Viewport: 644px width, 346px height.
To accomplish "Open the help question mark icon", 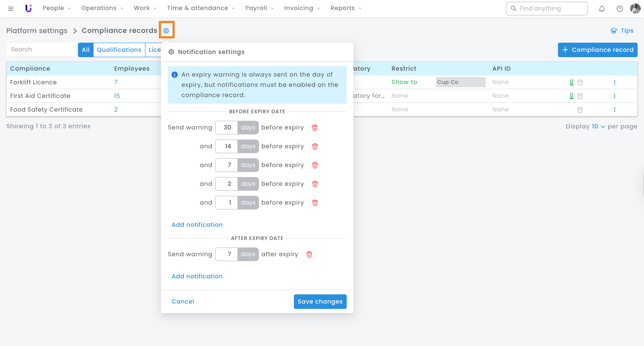I will 619,9.
